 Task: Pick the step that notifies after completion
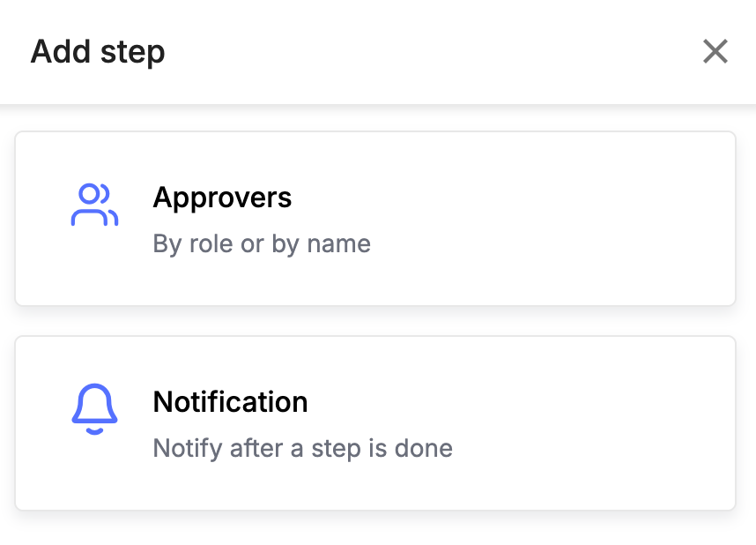tap(375, 423)
